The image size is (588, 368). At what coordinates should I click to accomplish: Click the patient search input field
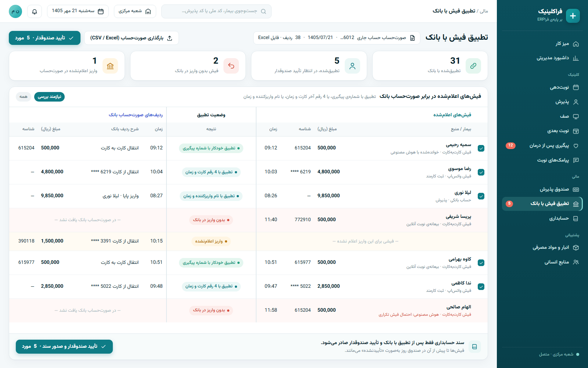click(216, 11)
